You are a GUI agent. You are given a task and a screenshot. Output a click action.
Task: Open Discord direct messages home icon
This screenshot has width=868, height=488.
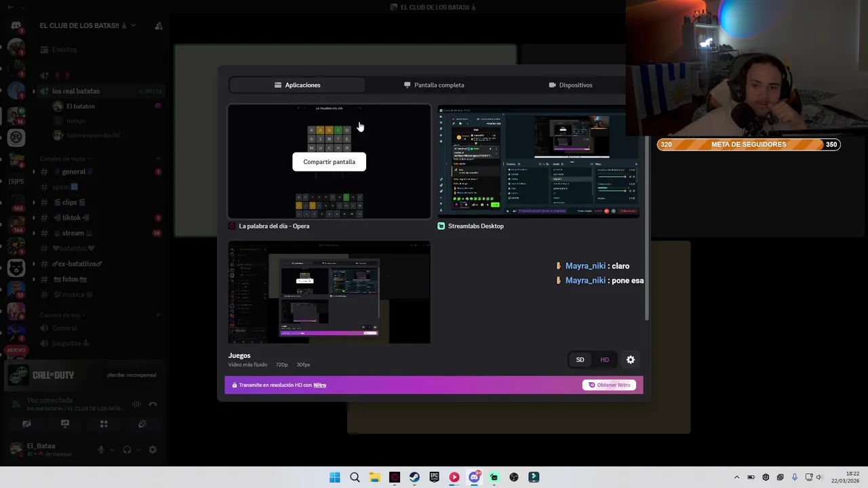click(x=16, y=26)
